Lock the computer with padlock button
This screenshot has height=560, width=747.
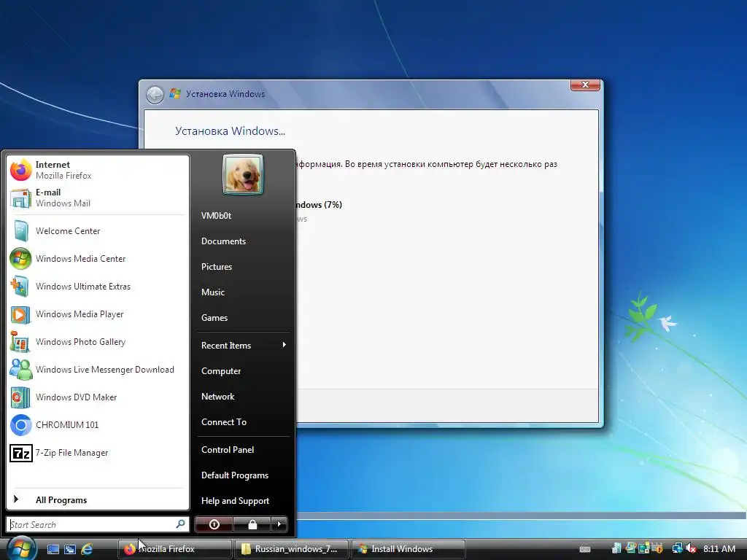coord(252,524)
